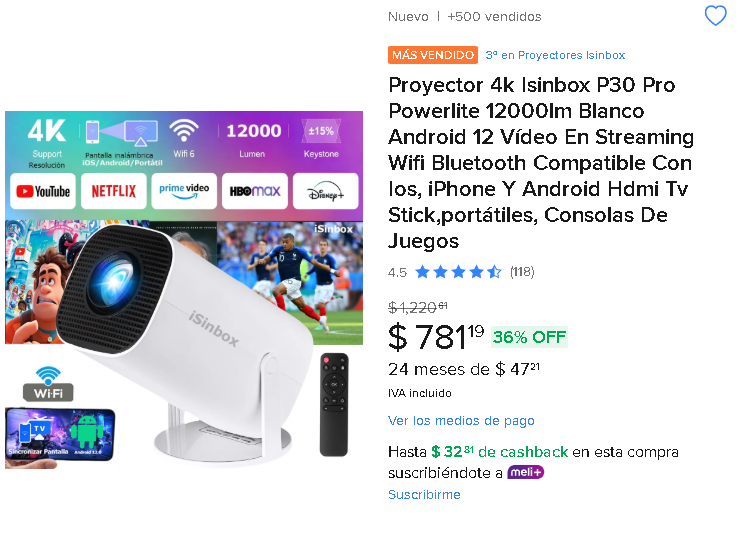
Task: Click the 36% OFF discount label
Action: point(529,337)
